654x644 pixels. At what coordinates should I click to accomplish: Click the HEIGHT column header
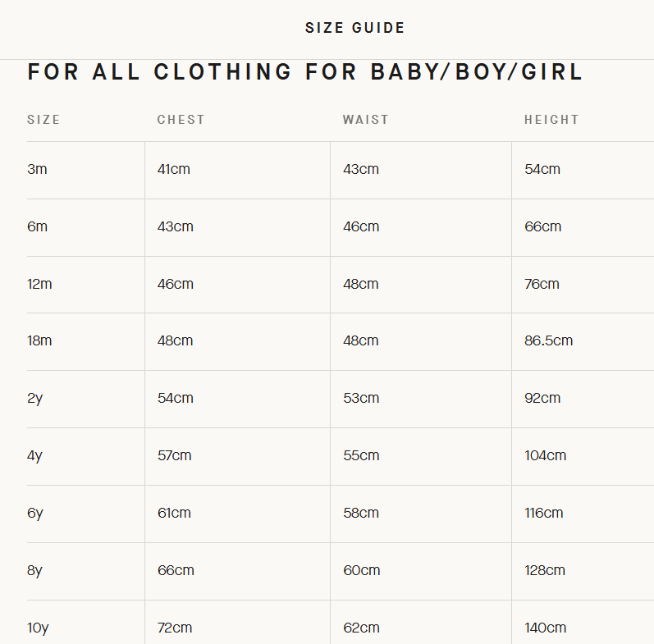[x=551, y=120]
